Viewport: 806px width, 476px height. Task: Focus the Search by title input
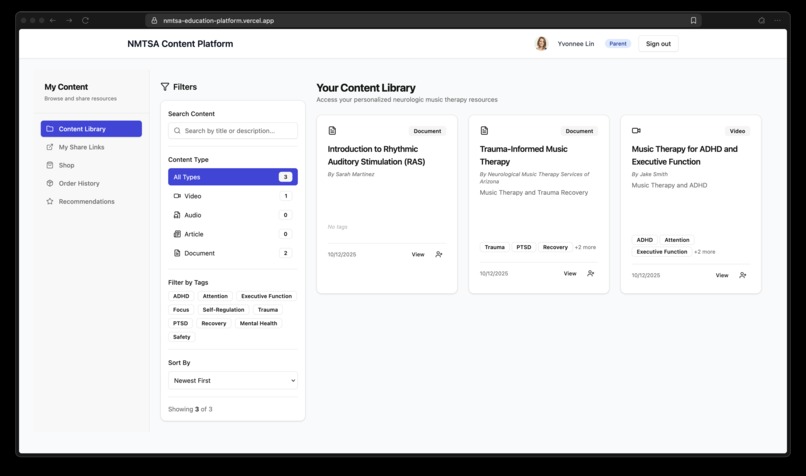[x=233, y=131]
